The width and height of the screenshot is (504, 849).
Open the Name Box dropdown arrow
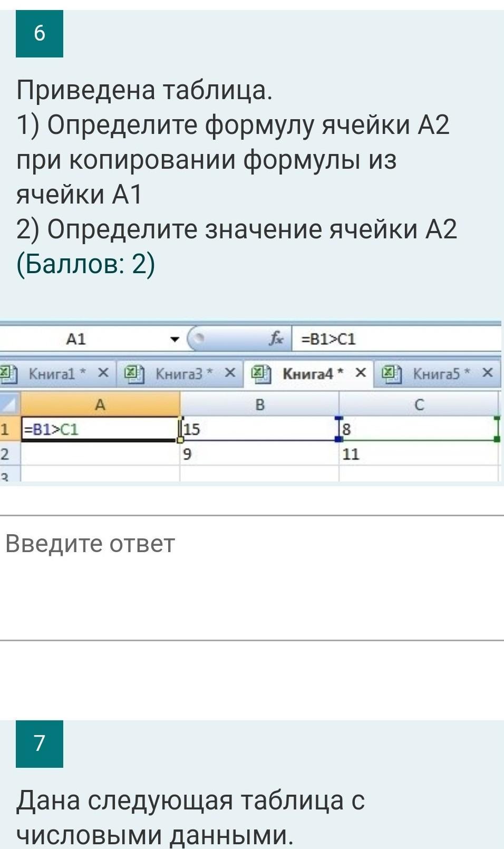point(175,339)
